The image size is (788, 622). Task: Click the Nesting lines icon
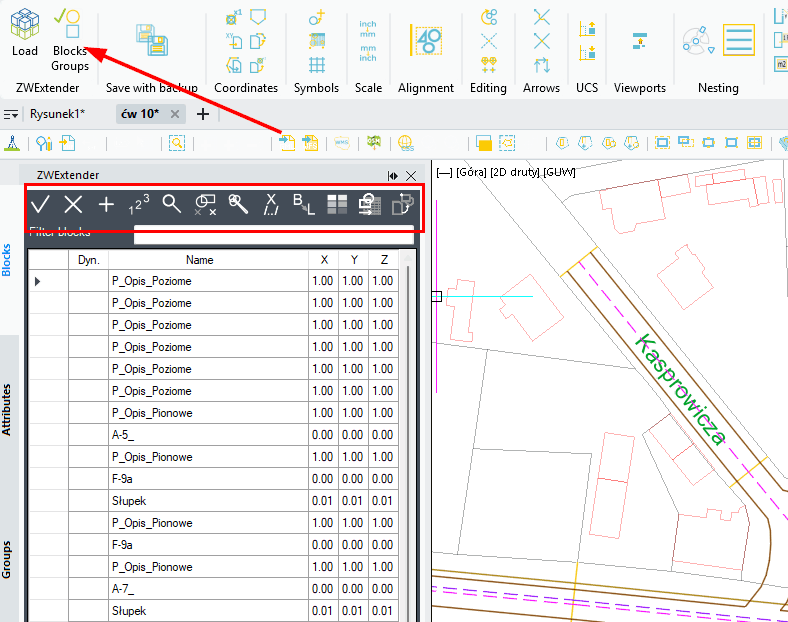pos(739,40)
